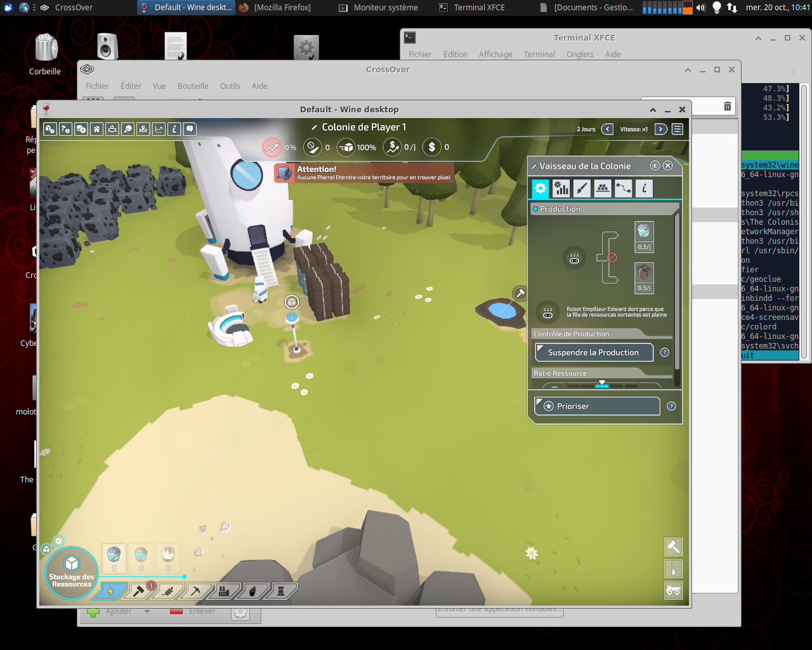Open the statistics graph icon in the top toolbar
The height and width of the screenshot is (650, 812).
(x=159, y=129)
